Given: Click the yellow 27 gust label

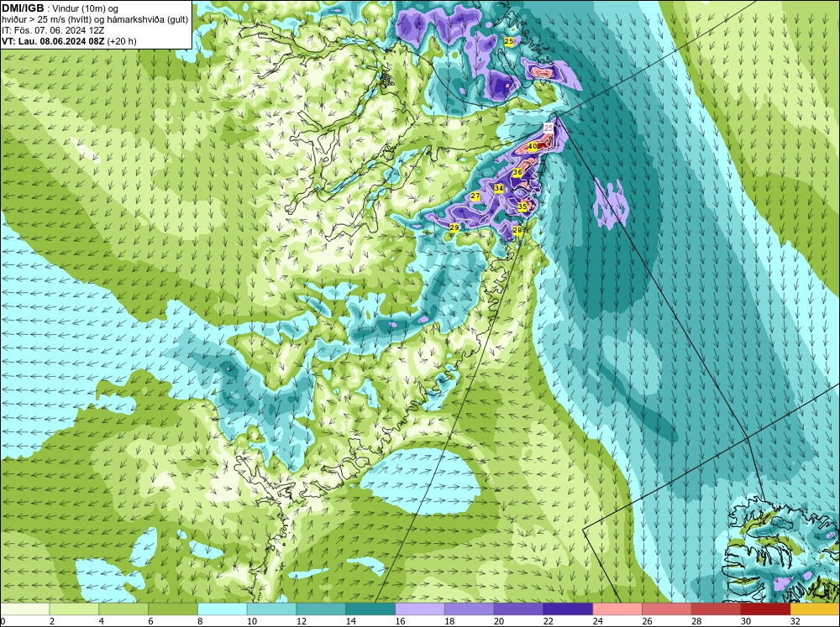Looking at the screenshot, I should (475, 196).
